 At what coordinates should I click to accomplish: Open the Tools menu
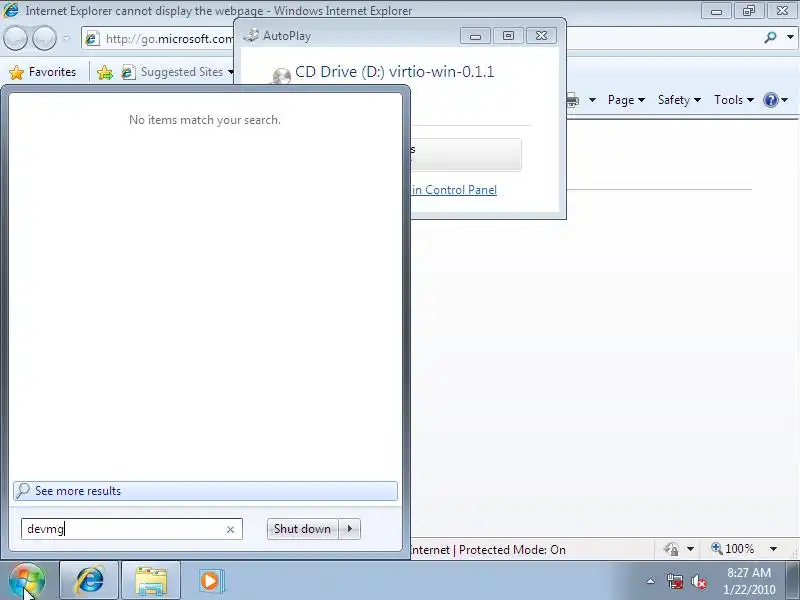734,100
